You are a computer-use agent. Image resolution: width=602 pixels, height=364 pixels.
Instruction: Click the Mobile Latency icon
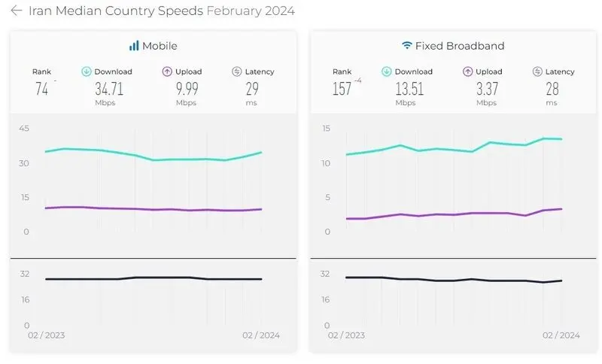[237, 71]
